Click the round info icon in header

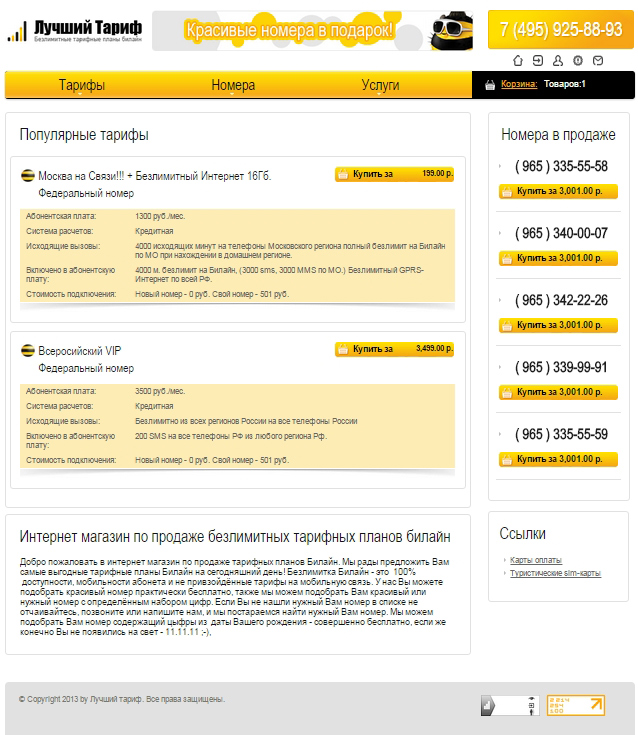578,60
